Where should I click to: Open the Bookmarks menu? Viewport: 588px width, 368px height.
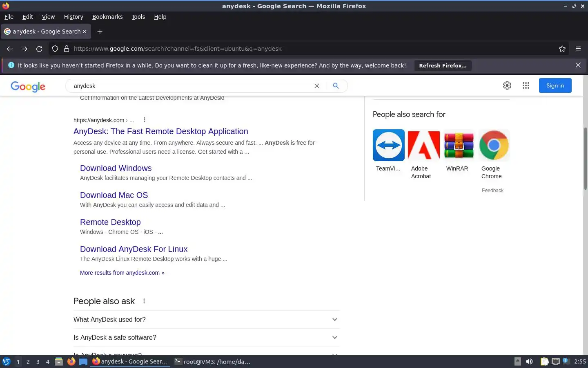pos(107,17)
